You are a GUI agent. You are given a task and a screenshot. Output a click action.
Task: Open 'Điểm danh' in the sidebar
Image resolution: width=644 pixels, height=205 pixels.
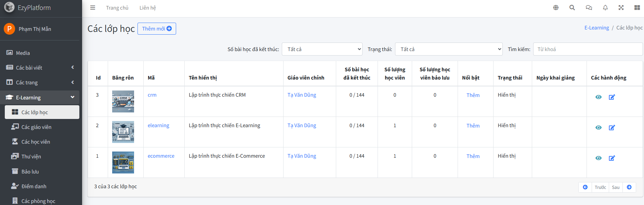click(34, 186)
